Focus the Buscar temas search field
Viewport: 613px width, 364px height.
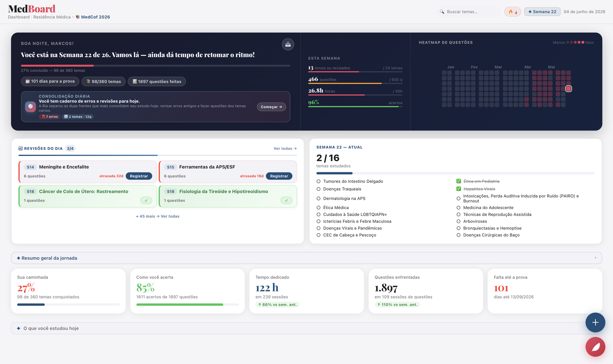click(469, 12)
